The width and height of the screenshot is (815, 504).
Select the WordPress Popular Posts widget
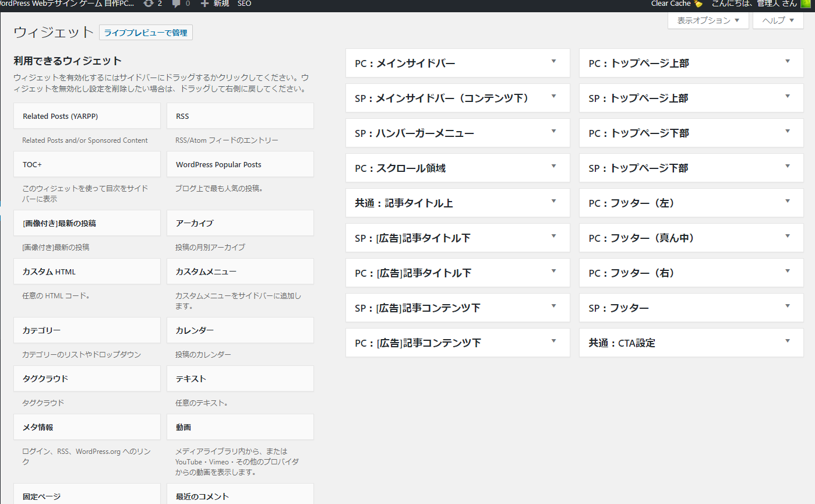240,164
